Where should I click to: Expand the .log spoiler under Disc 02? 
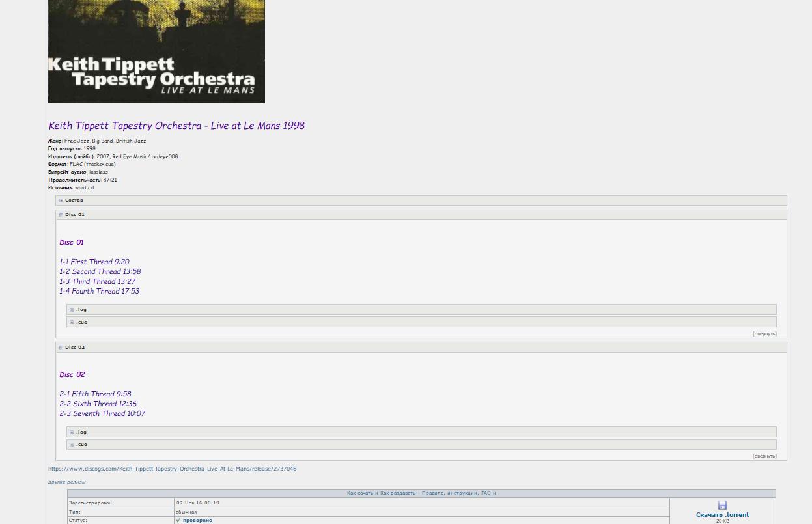click(81, 432)
